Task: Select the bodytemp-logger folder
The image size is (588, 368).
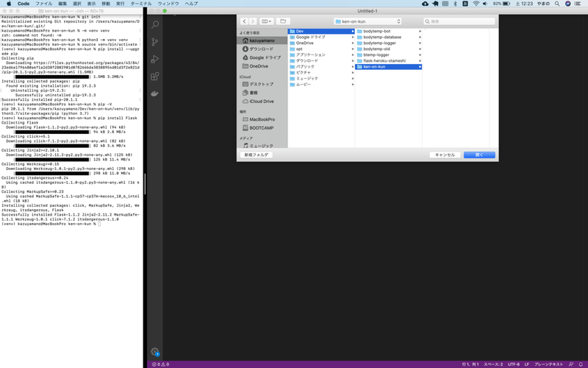Action: coord(389,43)
